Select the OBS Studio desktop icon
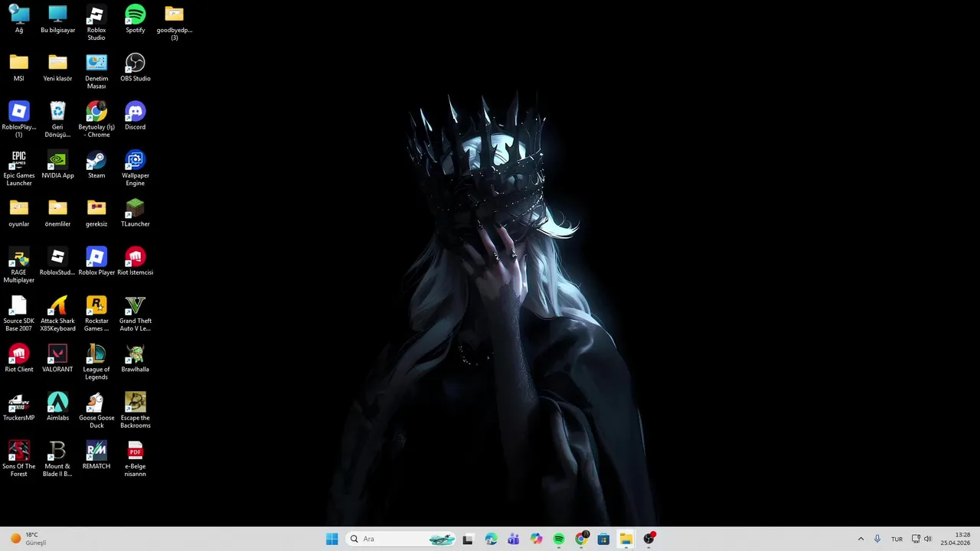980x551 pixels. (136, 67)
